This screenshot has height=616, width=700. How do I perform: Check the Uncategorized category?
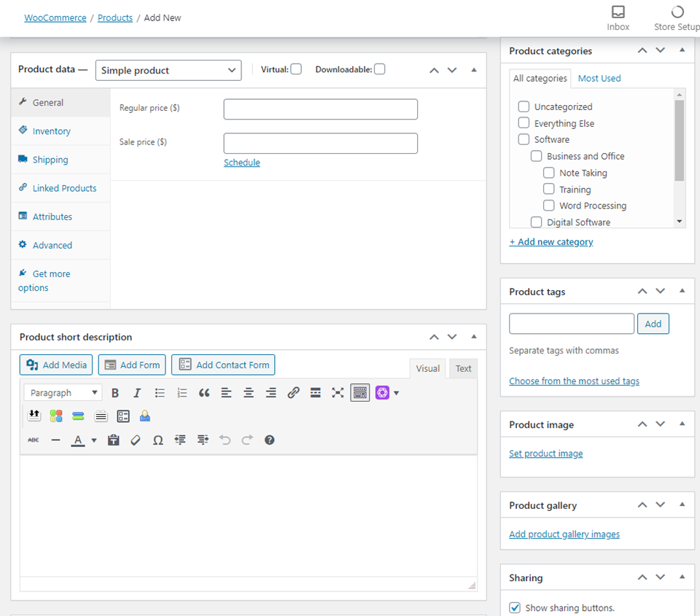524,106
